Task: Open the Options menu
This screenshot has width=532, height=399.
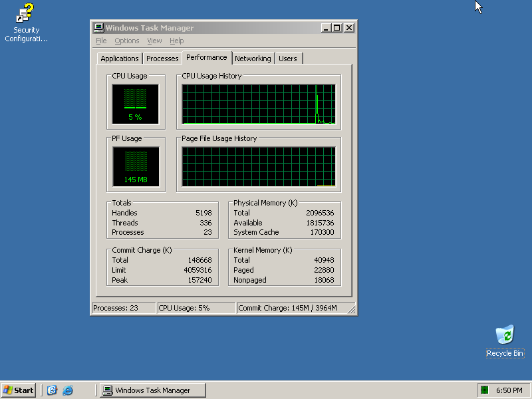Action: pyautogui.click(x=126, y=41)
